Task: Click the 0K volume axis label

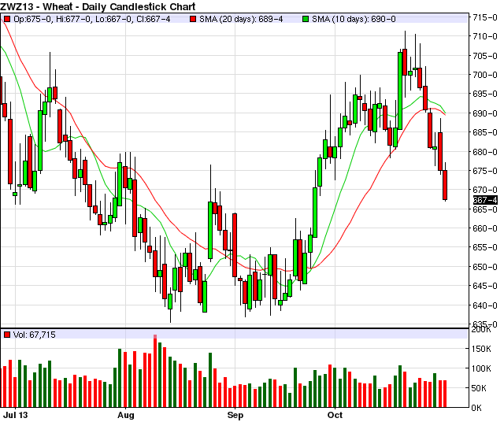Action: click(x=476, y=408)
